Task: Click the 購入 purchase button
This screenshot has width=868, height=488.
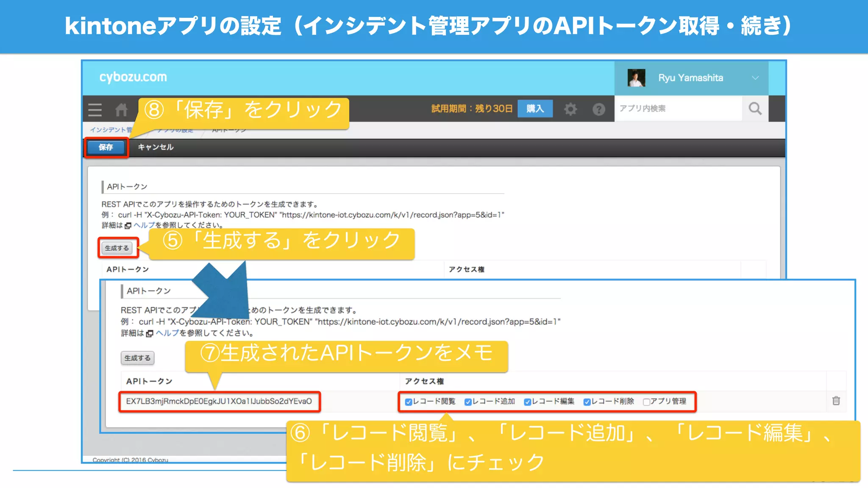Action: point(535,108)
